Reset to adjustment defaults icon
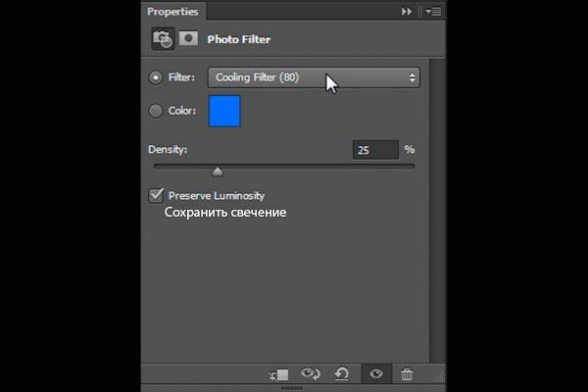588x392 pixels. click(x=342, y=374)
